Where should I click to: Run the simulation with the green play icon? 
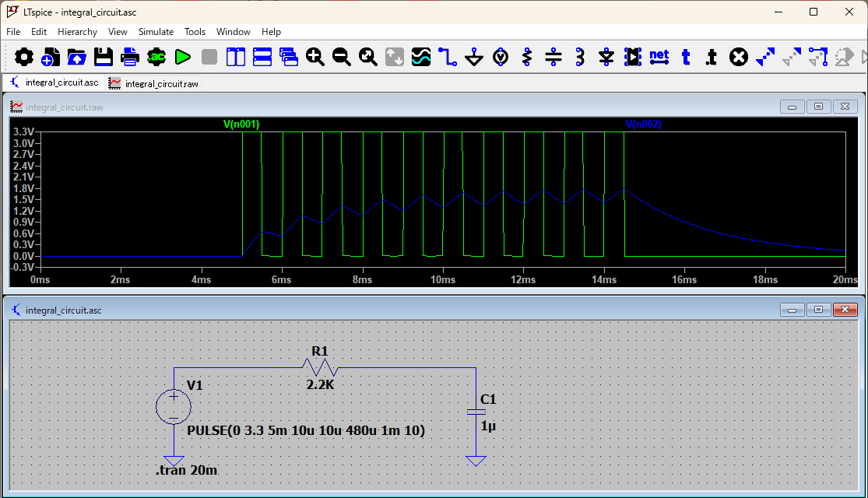point(183,57)
